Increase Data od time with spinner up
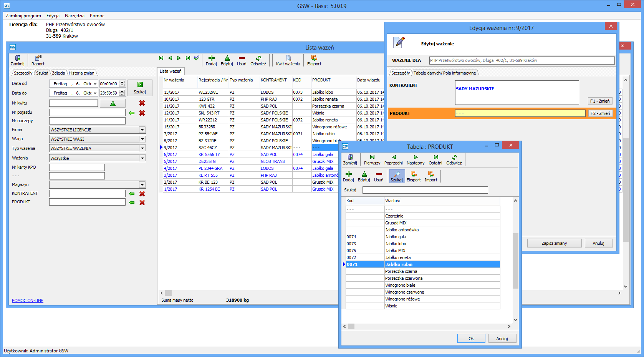The width and height of the screenshot is (644, 357). [122, 82]
